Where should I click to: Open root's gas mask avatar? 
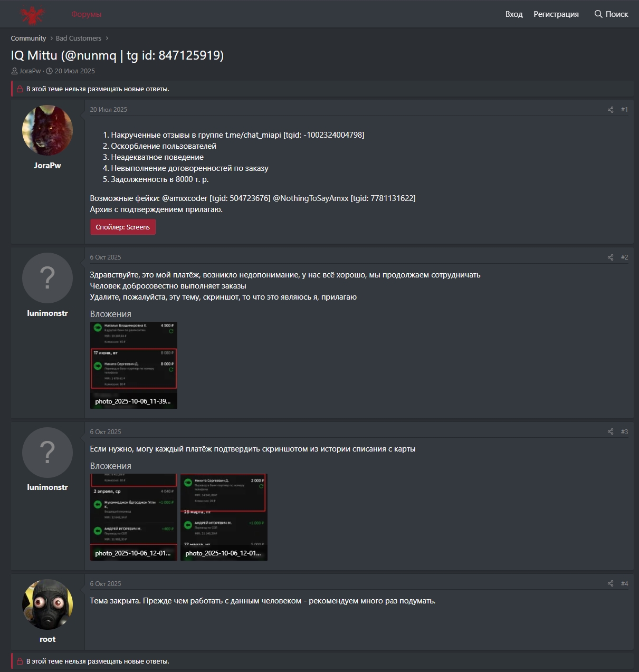click(47, 604)
